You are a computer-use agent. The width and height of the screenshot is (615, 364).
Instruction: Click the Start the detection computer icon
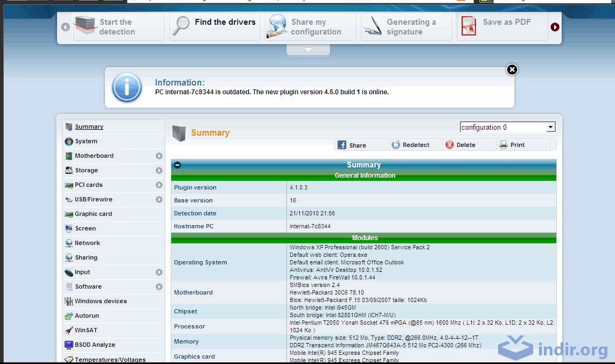click(85, 25)
